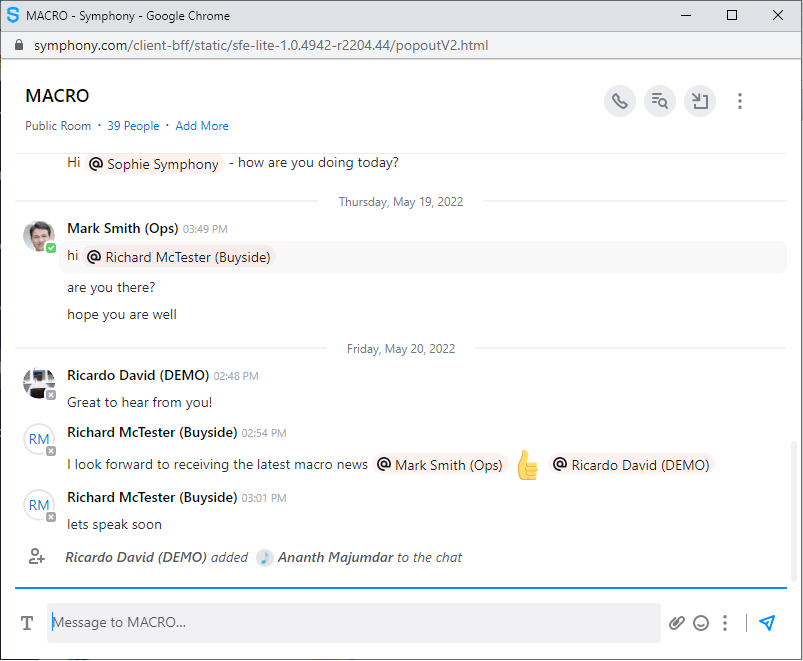This screenshot has width=803, height=661.
Task: Click the pop-in window icon
Action: point(700,101)
